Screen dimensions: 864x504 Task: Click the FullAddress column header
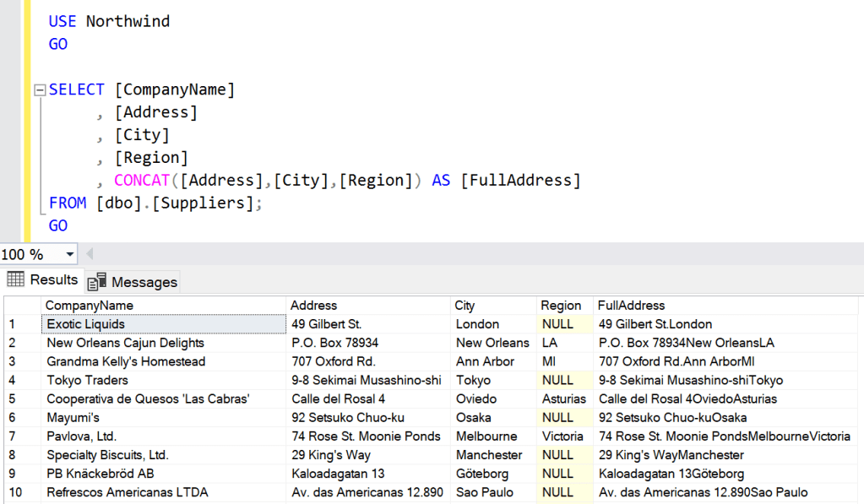point(631,306)
